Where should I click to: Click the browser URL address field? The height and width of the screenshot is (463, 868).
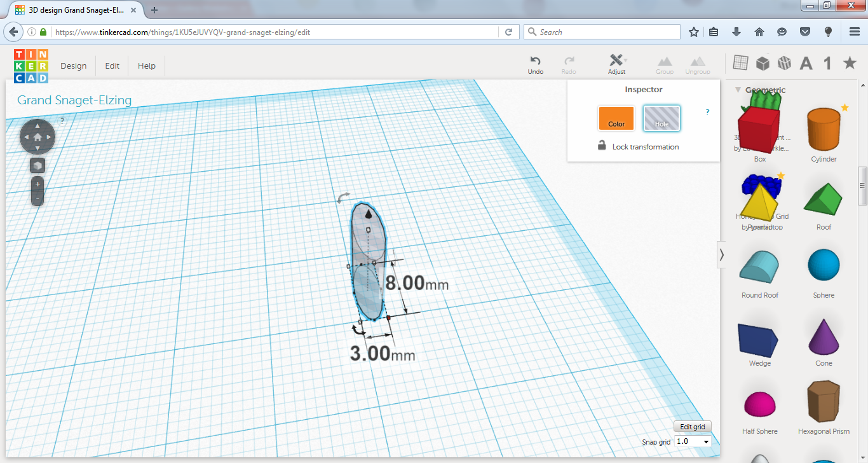276,32
